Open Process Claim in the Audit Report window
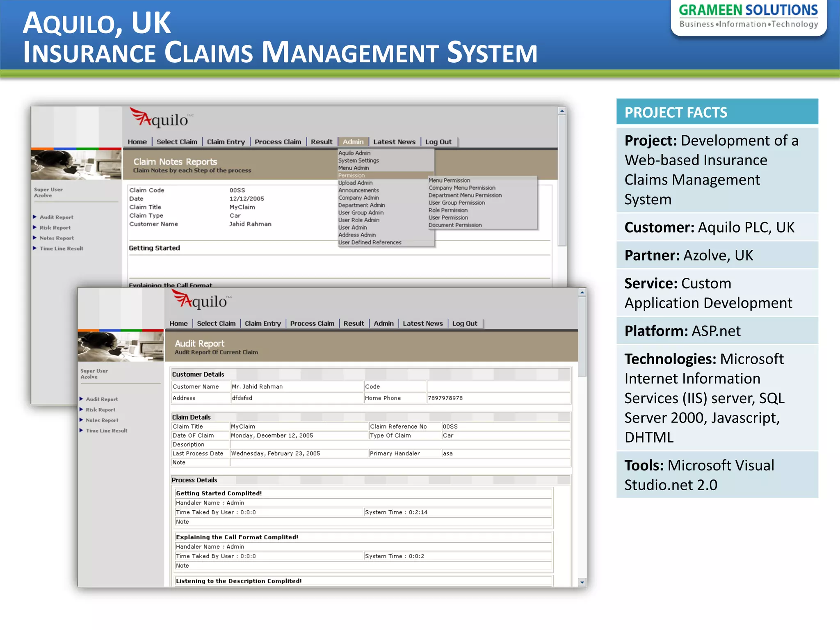The height and width of the screenshot is (630, 840). pyautogui.click(x=312, y=324)
